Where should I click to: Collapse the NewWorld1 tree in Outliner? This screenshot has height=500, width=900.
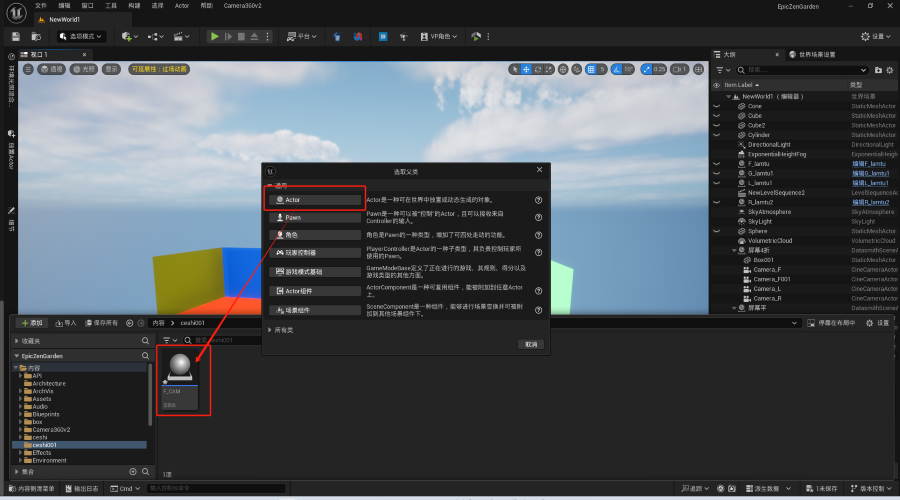[728, 96]
